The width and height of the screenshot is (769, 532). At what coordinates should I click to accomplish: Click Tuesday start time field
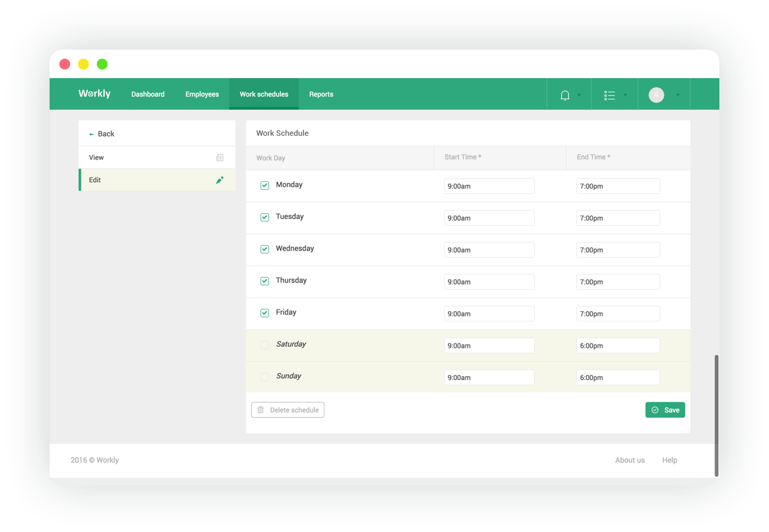click(489, 218)
